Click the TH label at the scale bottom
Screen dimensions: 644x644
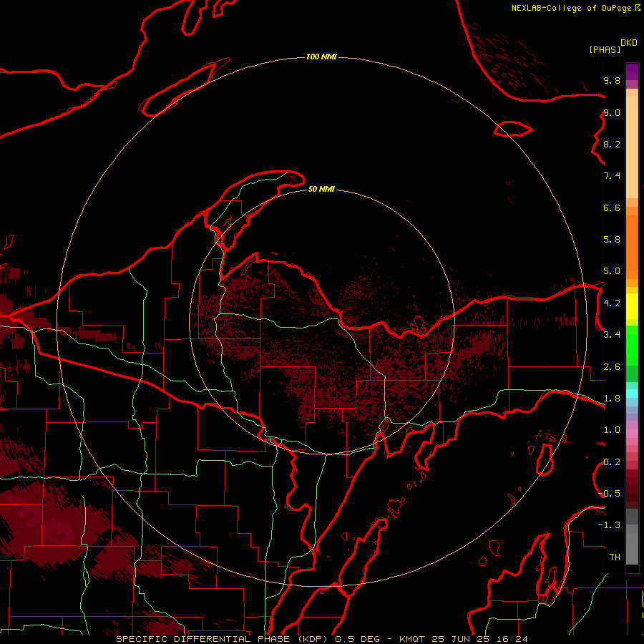tap(615, 557)
